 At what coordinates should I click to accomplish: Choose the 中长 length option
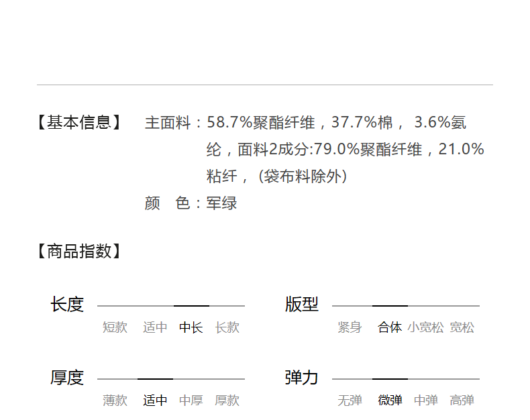pyautogui.click(x=191, y=327)
